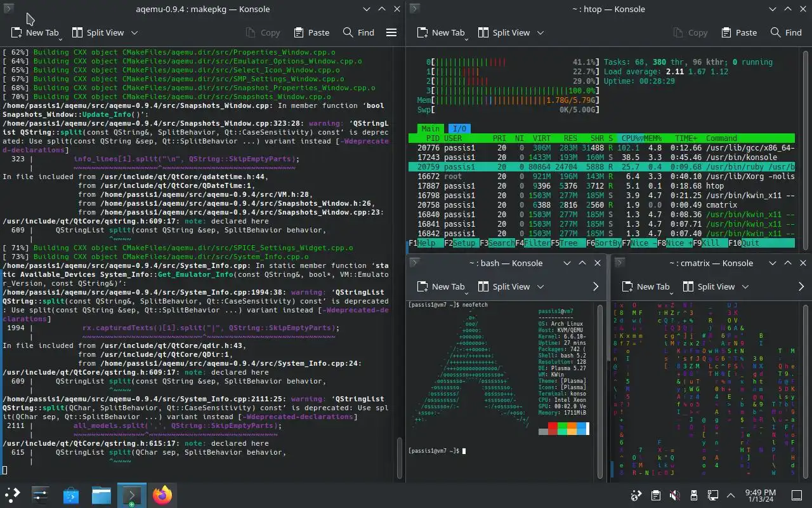Viewport: 812px width, 508px height.
Task: Click the Konsole icon in the taskbar
Action: point(132,495)
